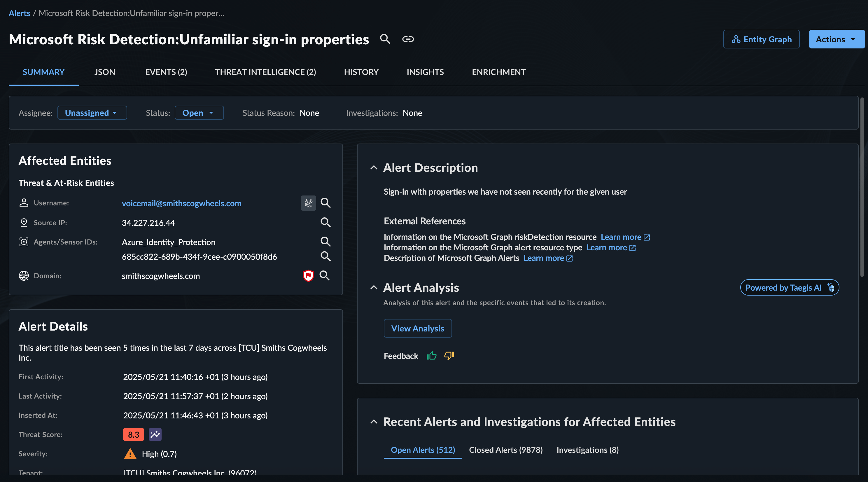Open the Unassigned assignee dropdown
Screen dimensions: 868x482
pyautogui.click(x=92, y=113)
